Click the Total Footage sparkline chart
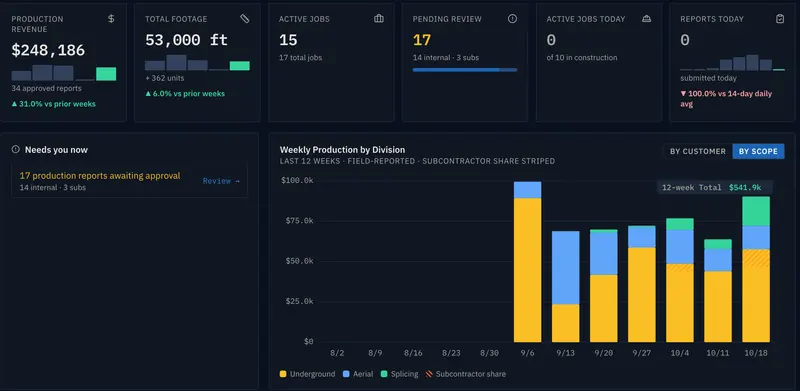800x391 pixels. [x=197, y=62]
